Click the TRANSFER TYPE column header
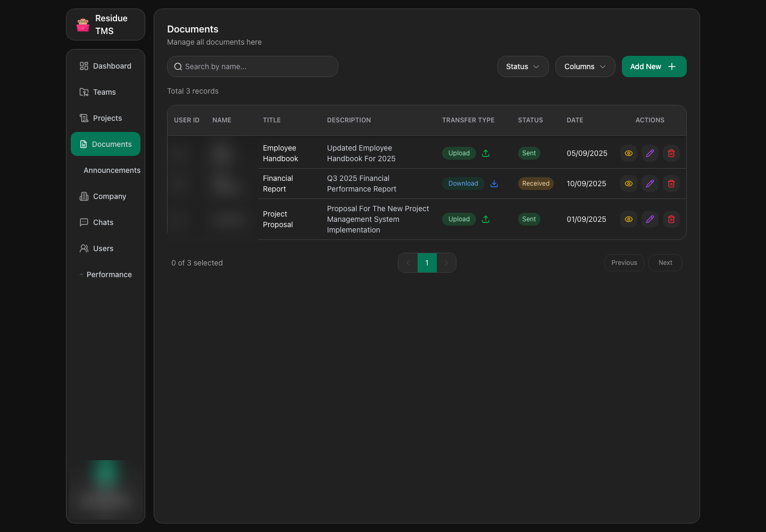The image size is (766, 532). [x=468, y=120]
